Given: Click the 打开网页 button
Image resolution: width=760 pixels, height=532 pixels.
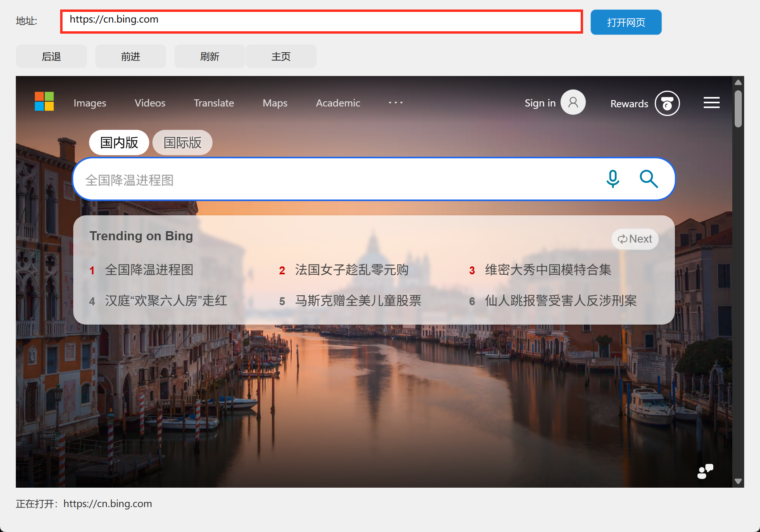Looking at the screenshot, I should click(626, 22).
